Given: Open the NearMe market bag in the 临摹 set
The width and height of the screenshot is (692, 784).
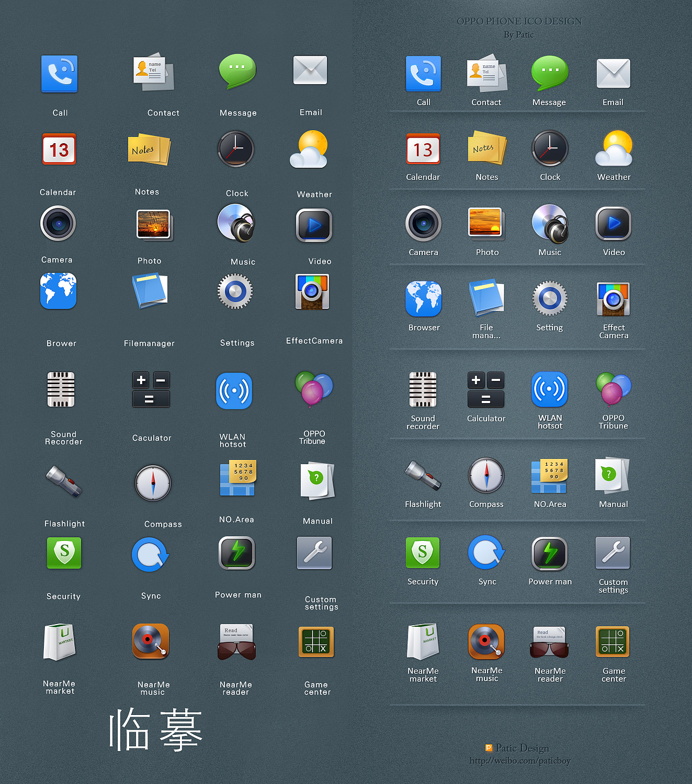Looking at the screenshot, I should [59, 642].
